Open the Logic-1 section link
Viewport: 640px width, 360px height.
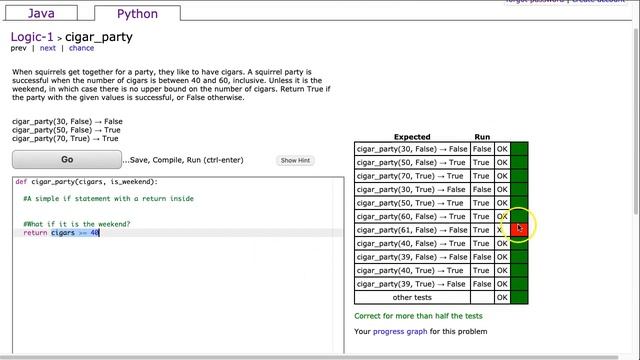coord(32,37)
